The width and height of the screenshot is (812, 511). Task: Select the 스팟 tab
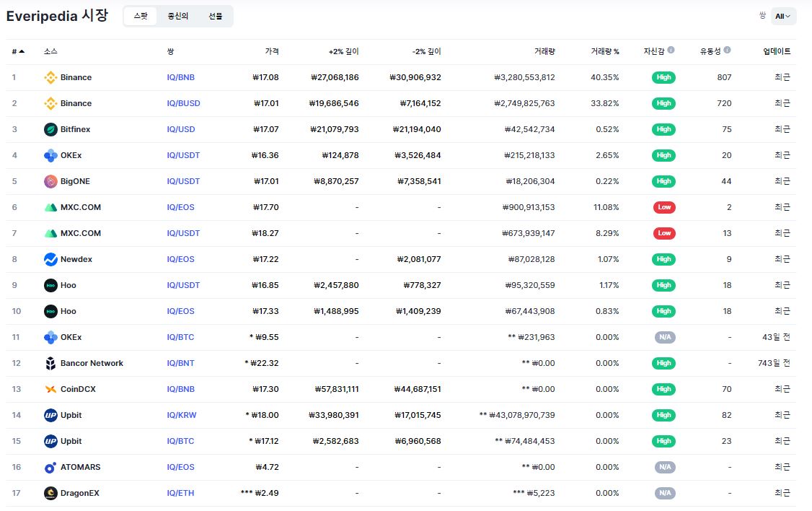tap(141, 16)
